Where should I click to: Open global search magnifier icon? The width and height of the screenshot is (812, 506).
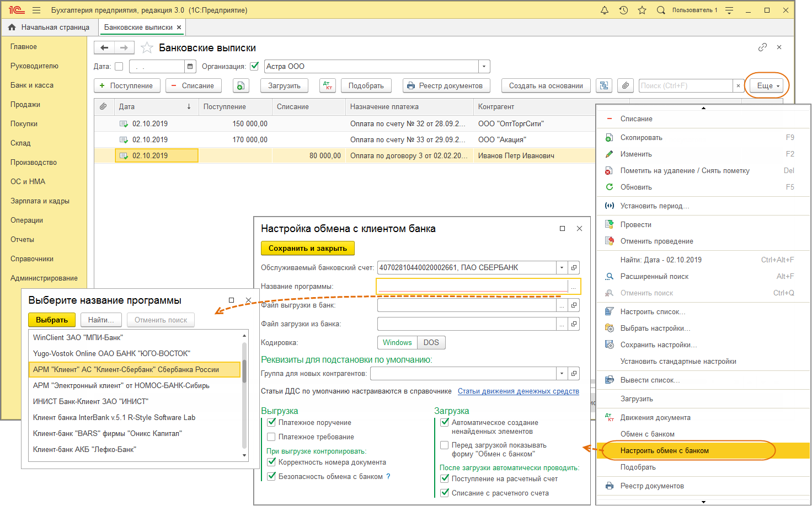(x=661, y=10)
